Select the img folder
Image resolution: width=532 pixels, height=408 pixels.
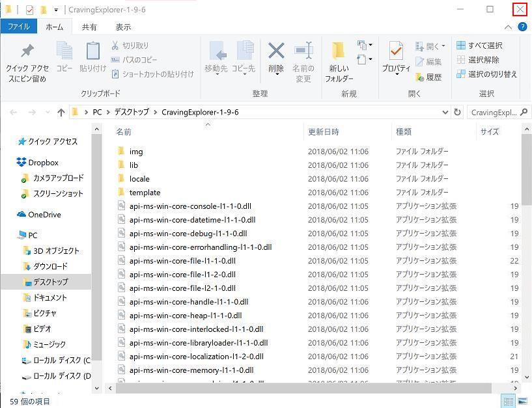tap(135, 152)
